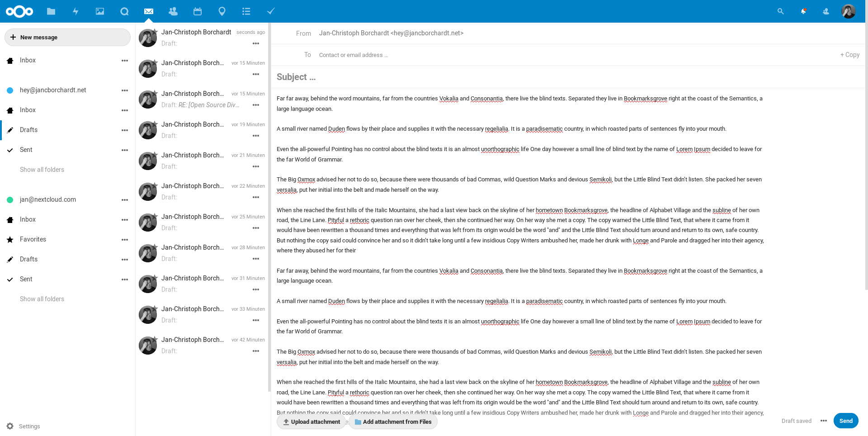The width and height of the screenshot is (868, 436).
Task: Click Add attachment from Files
Action: point(393,422)
